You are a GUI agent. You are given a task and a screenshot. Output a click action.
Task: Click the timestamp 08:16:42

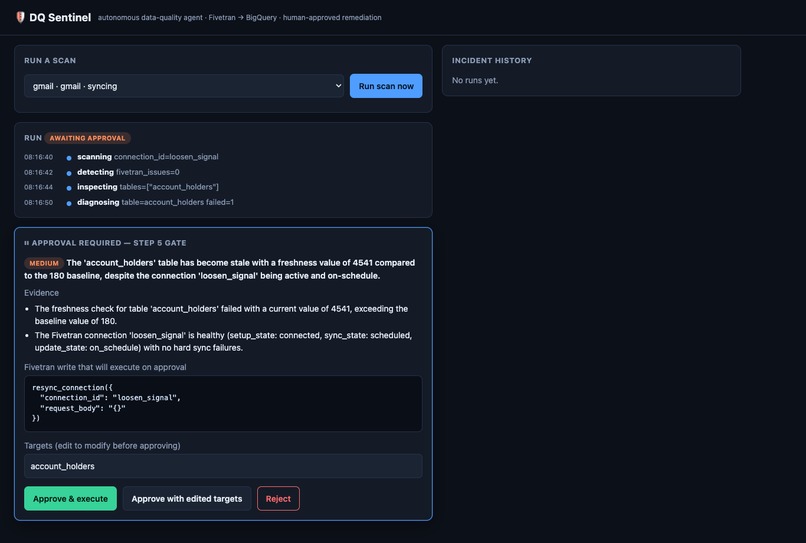pyautogui.click(x=39, y=172)
